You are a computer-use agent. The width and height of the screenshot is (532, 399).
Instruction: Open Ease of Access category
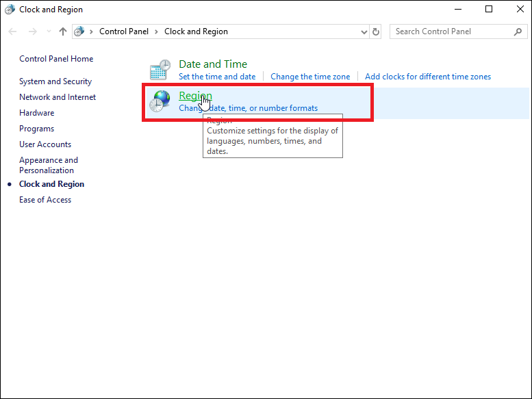[45, 200]
